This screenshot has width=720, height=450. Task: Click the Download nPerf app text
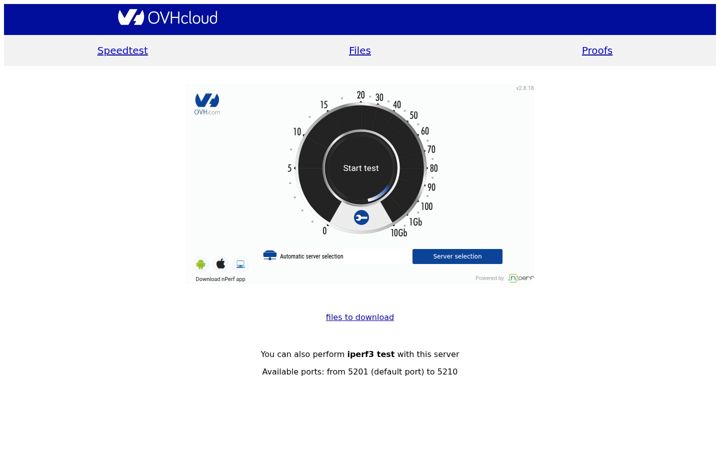click(x=220, y=279)
